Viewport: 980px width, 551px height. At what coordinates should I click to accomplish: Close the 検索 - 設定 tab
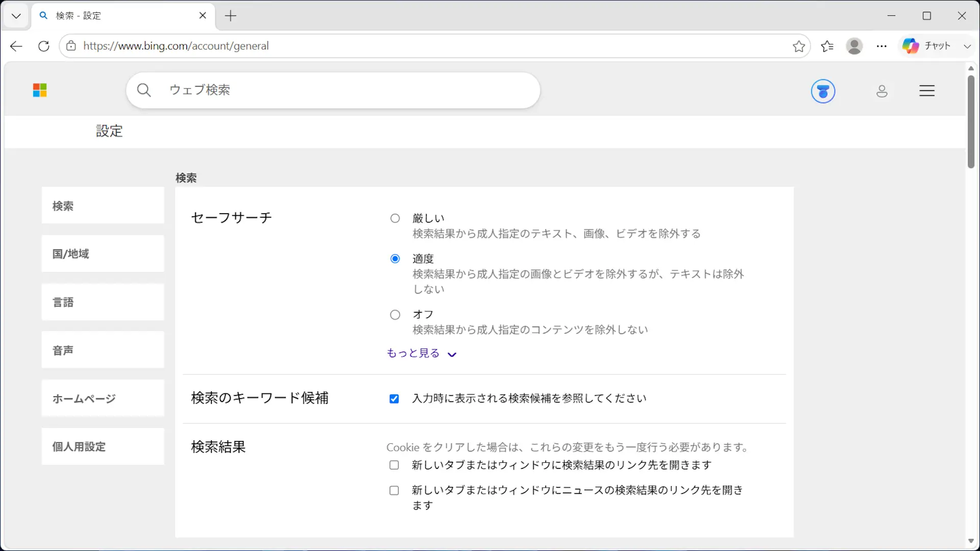click(203, 16)
